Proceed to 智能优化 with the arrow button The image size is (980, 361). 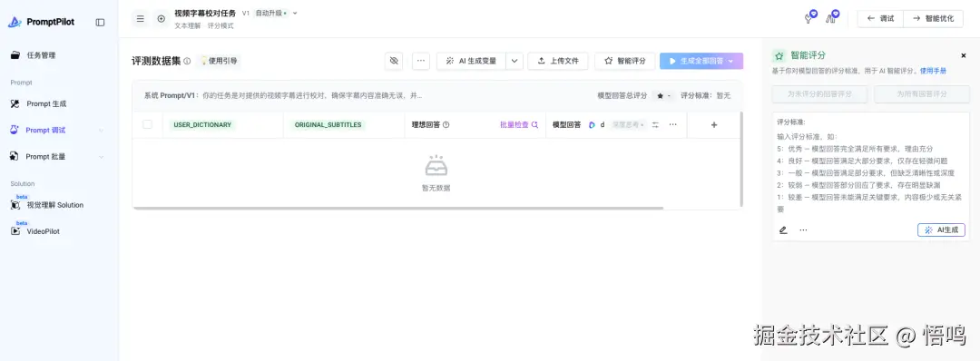pos(933,19)
